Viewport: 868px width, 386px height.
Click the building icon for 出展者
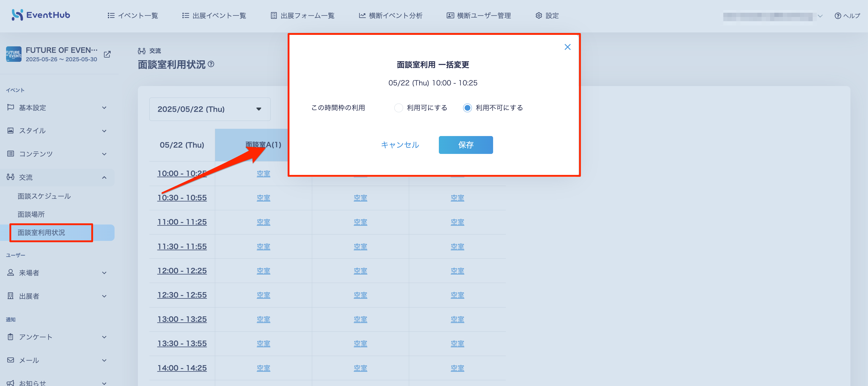pos(10,296)
